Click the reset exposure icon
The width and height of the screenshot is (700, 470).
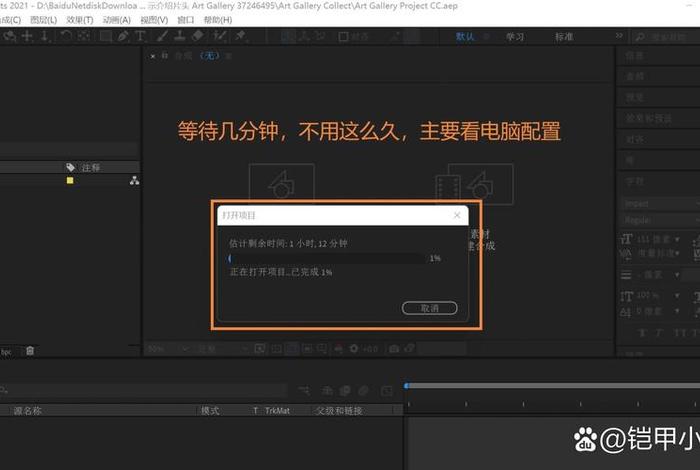click(x=354, y=349)
